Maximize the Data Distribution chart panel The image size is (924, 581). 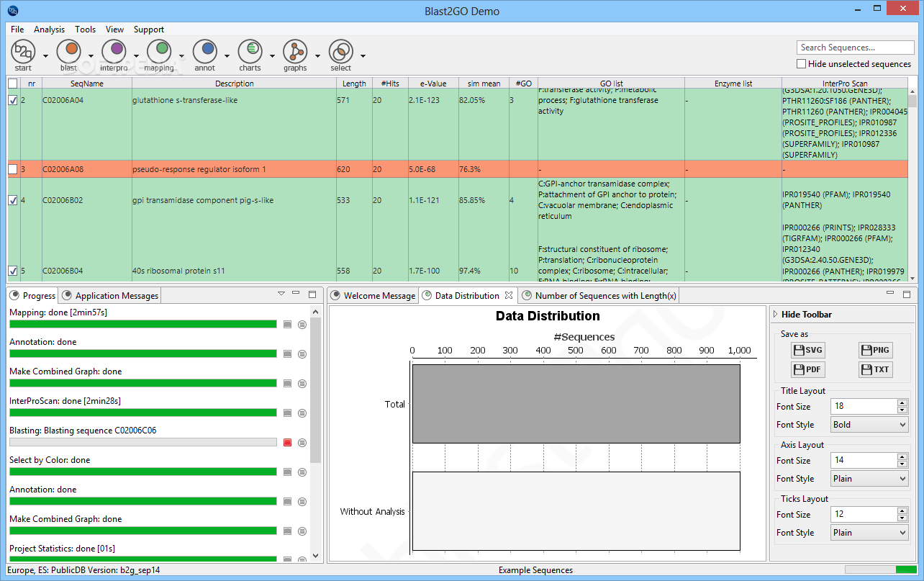coord(907,294)
